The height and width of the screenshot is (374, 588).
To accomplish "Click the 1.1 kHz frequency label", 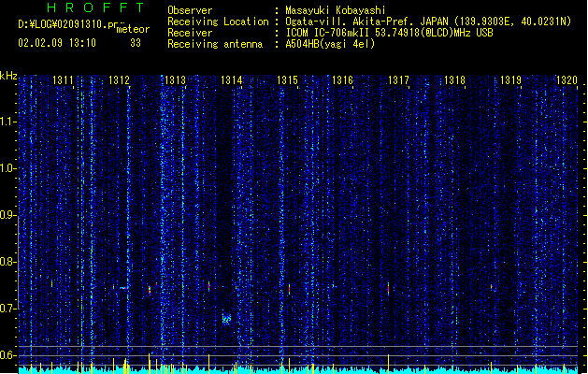I will (x=8, y=122).
